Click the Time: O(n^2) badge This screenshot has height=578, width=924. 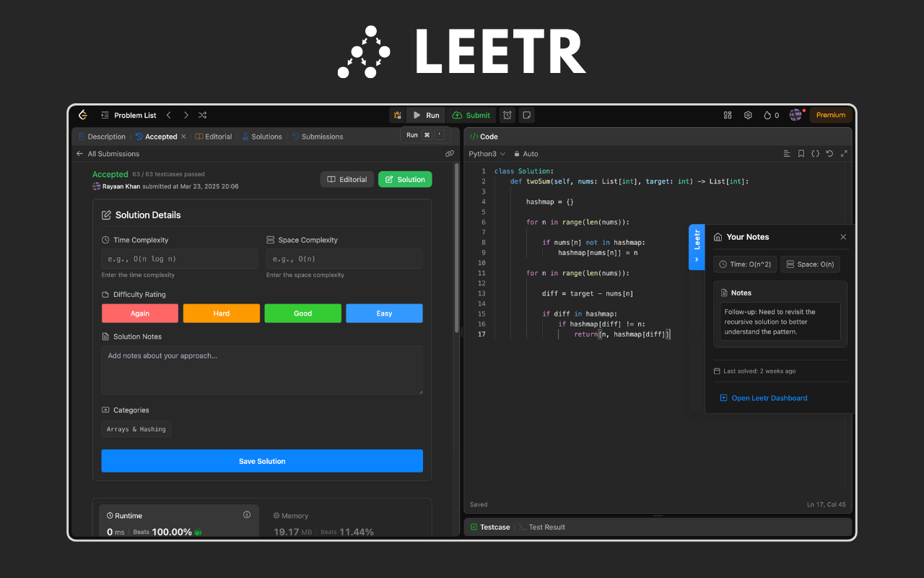click(745, 264)
